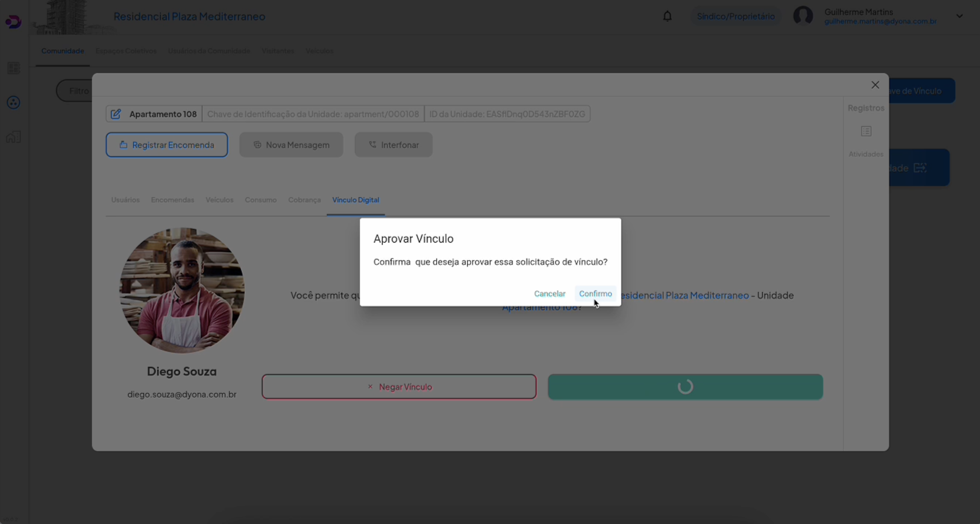Screen dimensions: 980x524
Task: Close the apartment details panel
Action: pos(875,85)
